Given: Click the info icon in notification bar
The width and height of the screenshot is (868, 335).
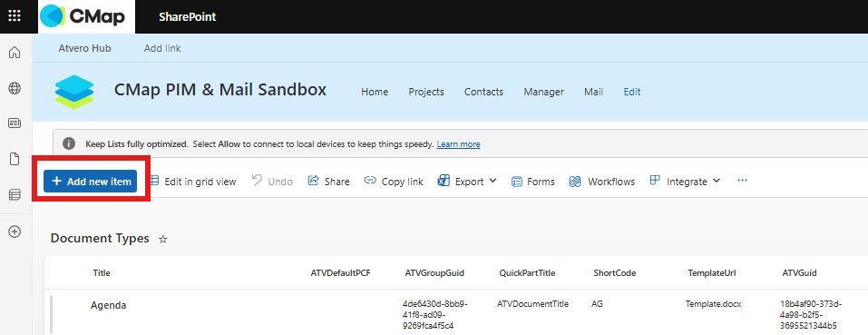Looking at the screenshot, I should point(69,144).
